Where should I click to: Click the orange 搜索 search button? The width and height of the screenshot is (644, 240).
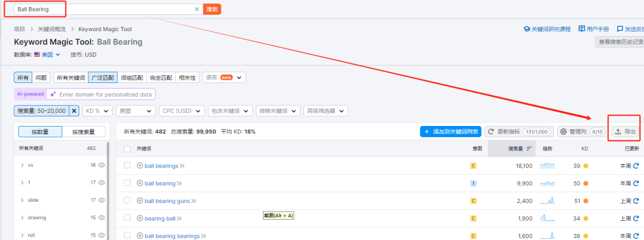[x=212, y=9]
